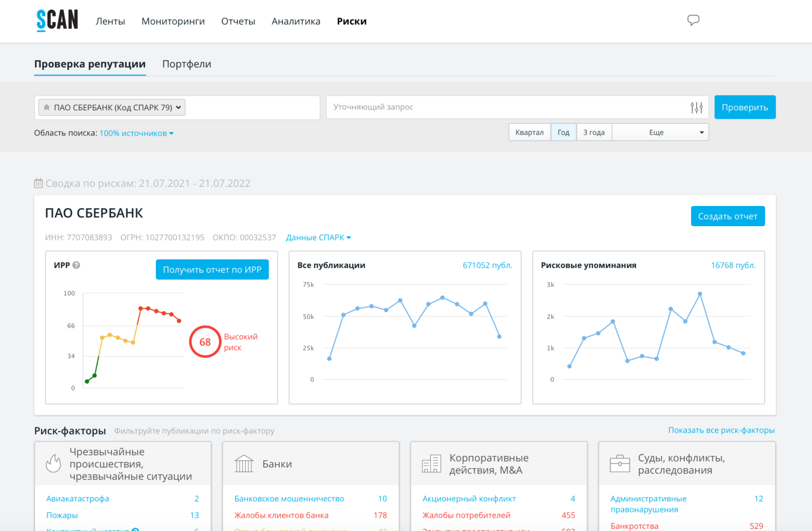Expand the Данные СПАРК dropdown

318,238
